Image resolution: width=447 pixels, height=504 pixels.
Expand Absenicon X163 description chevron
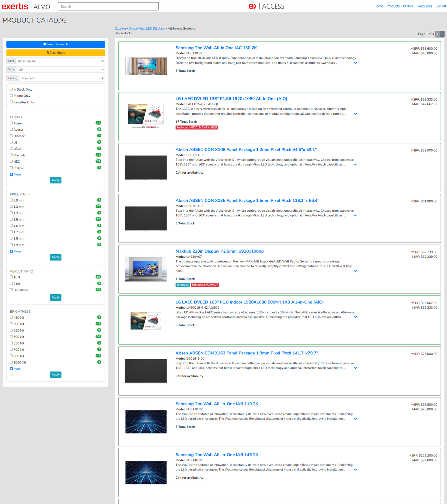tap(355, 368)
